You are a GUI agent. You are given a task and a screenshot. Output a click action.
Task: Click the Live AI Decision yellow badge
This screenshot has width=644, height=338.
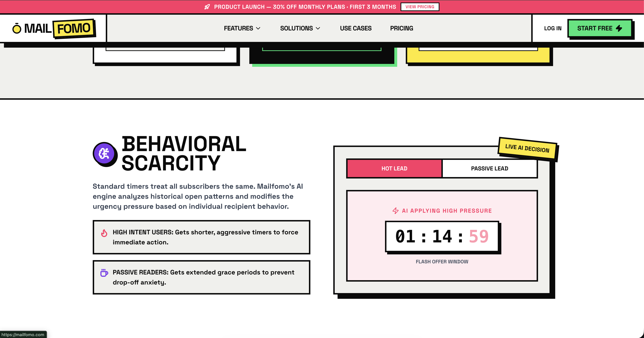tap(527, 148)
